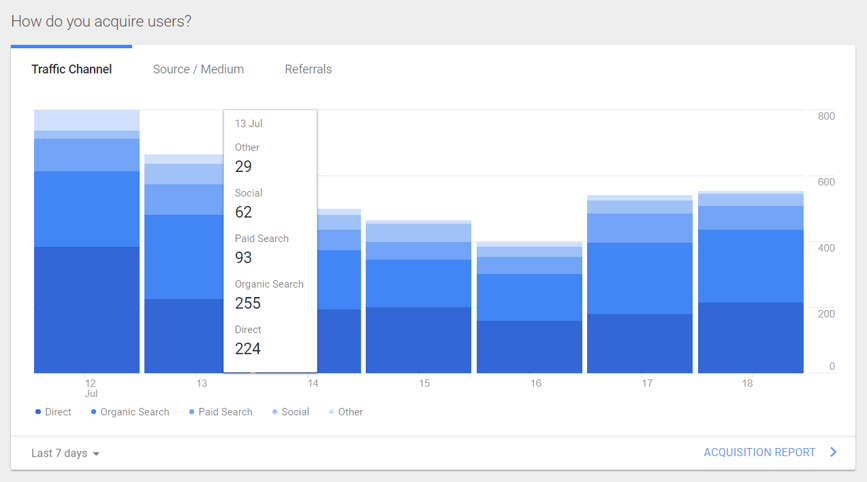Switch to the Traffic Channel tab
This screenshot has height=482, width=867.
71,70
